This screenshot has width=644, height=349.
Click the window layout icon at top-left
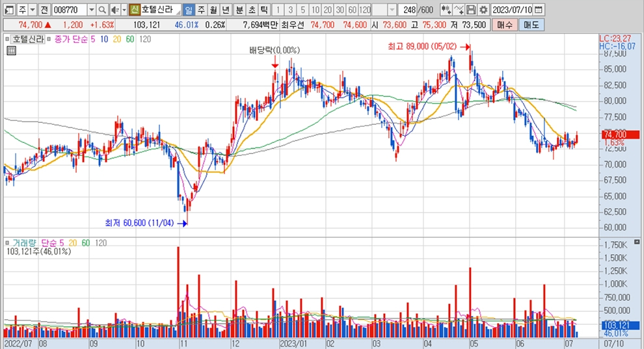point(8,10)
